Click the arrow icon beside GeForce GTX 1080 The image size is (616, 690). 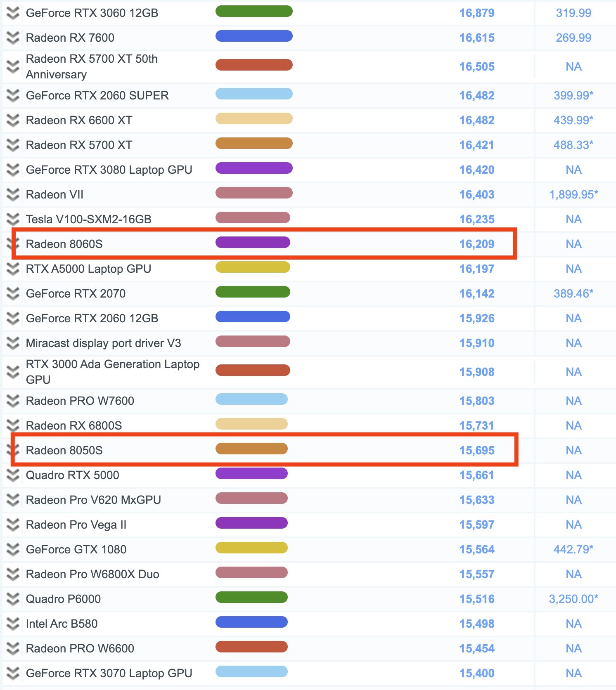[x=13, y=550]
